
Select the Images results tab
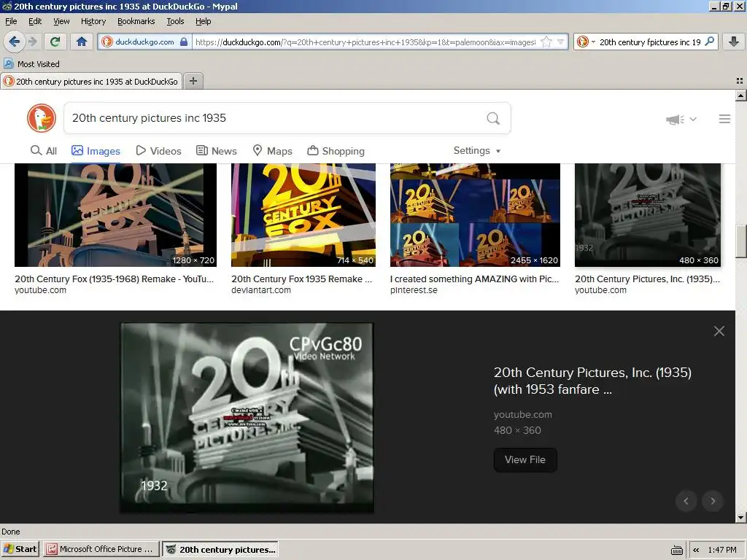96,151
